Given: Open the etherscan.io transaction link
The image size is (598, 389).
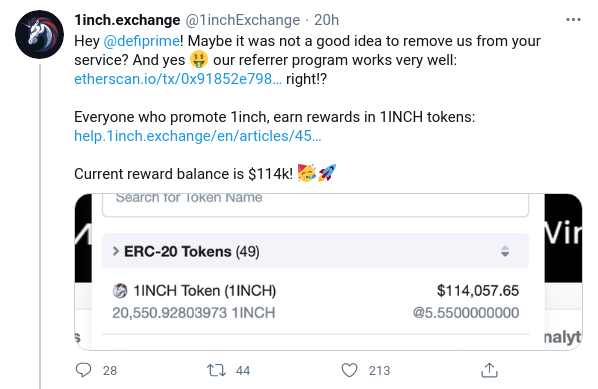Looking at the screenshot, I should pos(178,79).
